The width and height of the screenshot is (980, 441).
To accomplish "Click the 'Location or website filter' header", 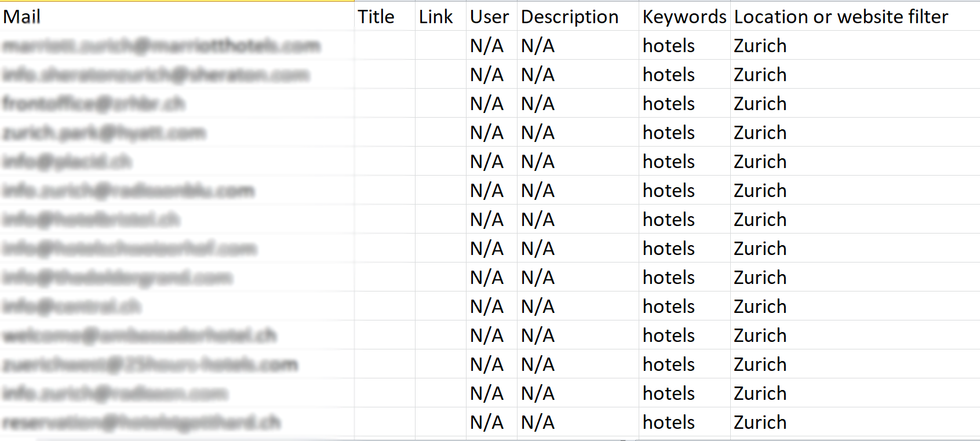I will pyautogui.click(x=841, y=17).
